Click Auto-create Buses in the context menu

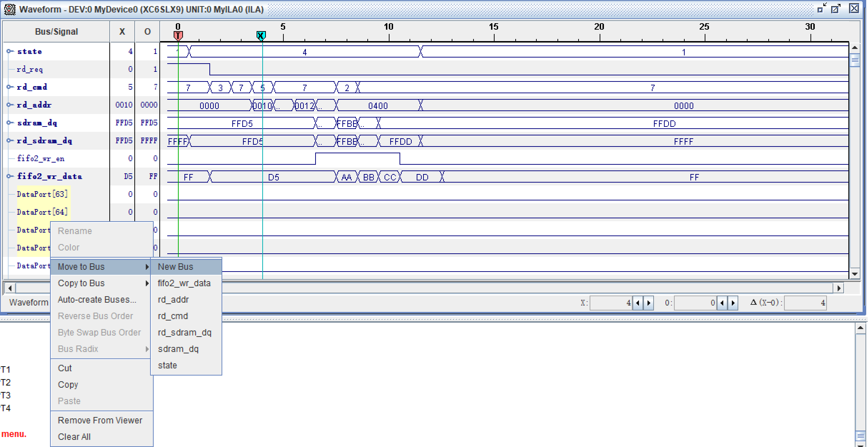coord(97,300)
